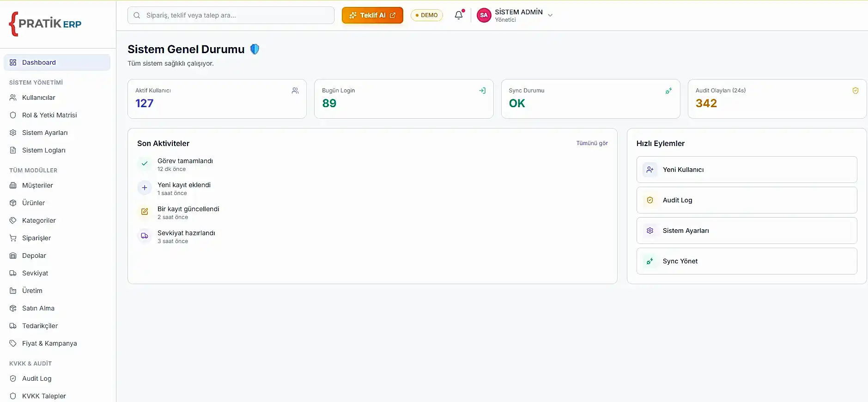This screenshot has width=868, height=402.
Task: Click the sync icon on Sync Durumu card
Action: coord(669,91)
